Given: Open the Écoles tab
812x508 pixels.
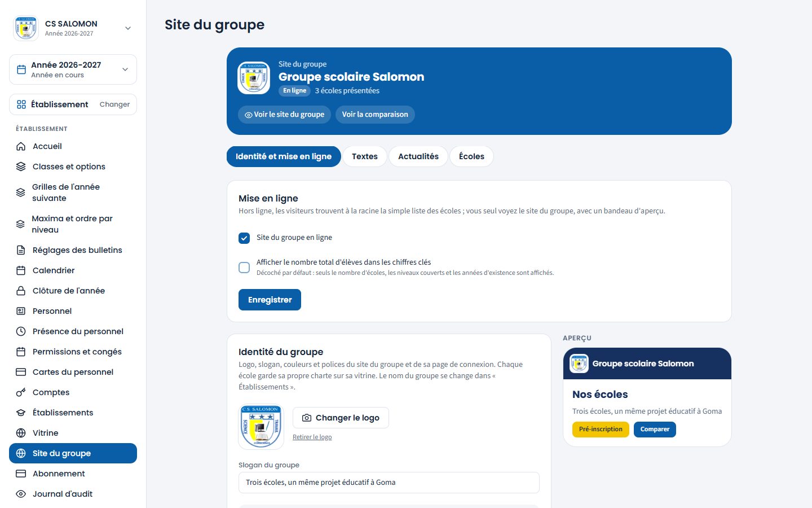Looking at the screenshot, I should pyautogui.click(x=471, y=156).
